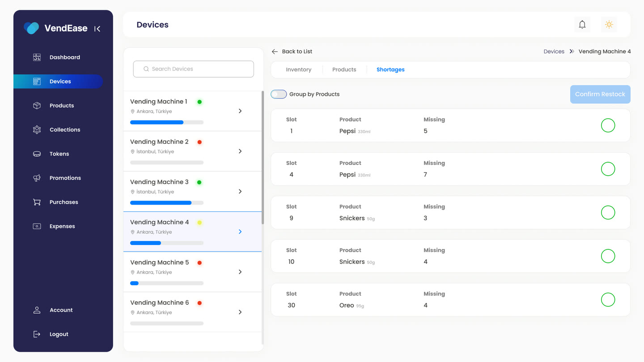Image resolution: width=644 pixels, height=362 pixels.
Task: Mark Slot 30 Oreo as restocked
Action: click(x=608, y=300)
